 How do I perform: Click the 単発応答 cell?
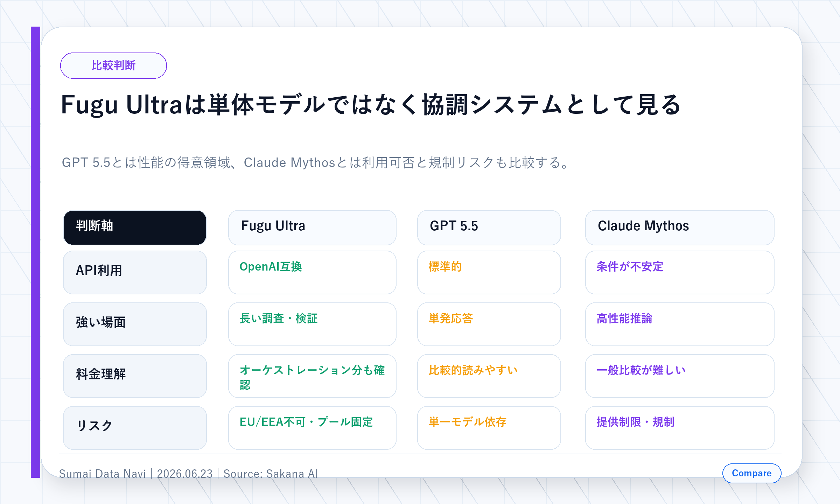pyautogui.click(x=489, y=324)
